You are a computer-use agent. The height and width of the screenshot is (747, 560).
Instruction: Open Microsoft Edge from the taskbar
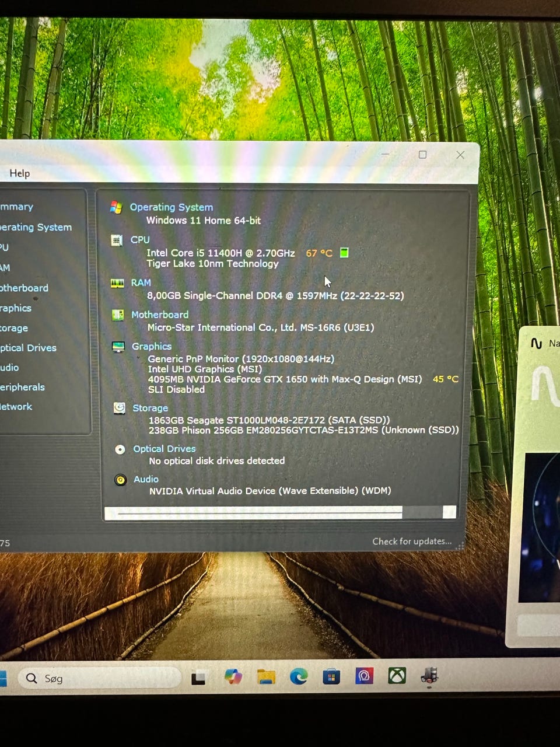tap(299, 676)
